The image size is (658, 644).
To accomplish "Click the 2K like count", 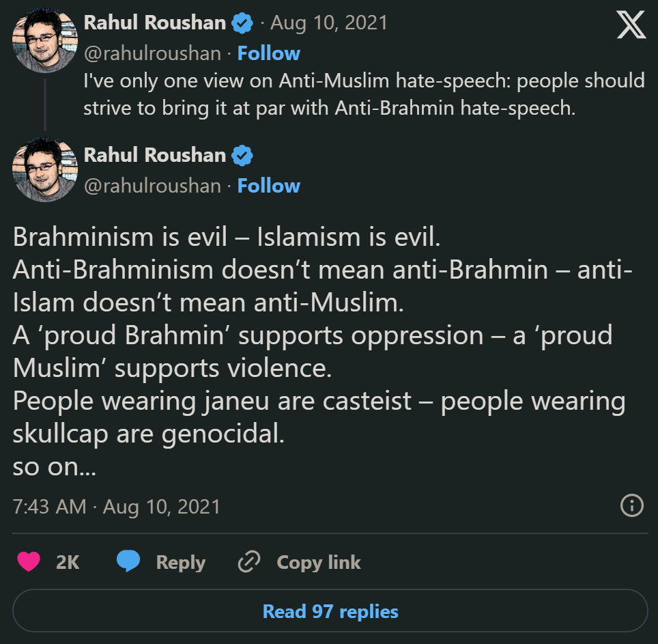I will tap(66, 562).
